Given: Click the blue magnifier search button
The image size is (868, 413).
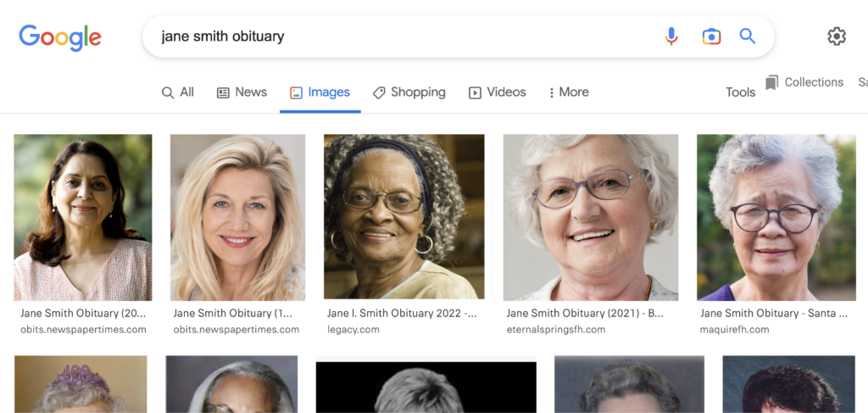Looking at the screenshot, I should (x=748, y=36).
